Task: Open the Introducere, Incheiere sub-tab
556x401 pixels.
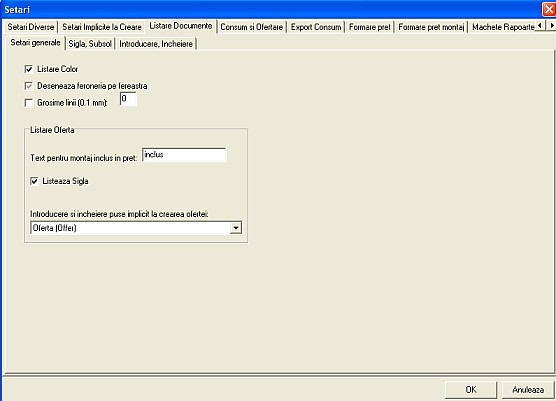Action: [156, 44]
